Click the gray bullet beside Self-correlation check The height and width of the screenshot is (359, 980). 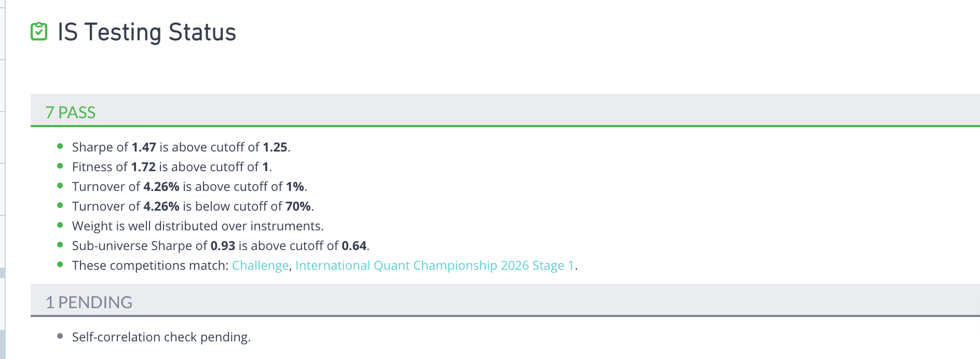point(60,336)
